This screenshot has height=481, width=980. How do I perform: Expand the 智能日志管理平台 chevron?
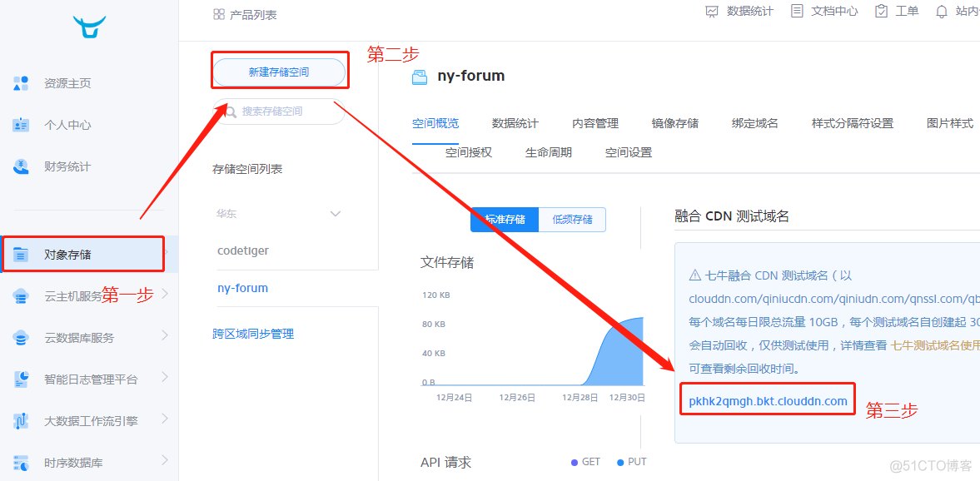[165, 377]
